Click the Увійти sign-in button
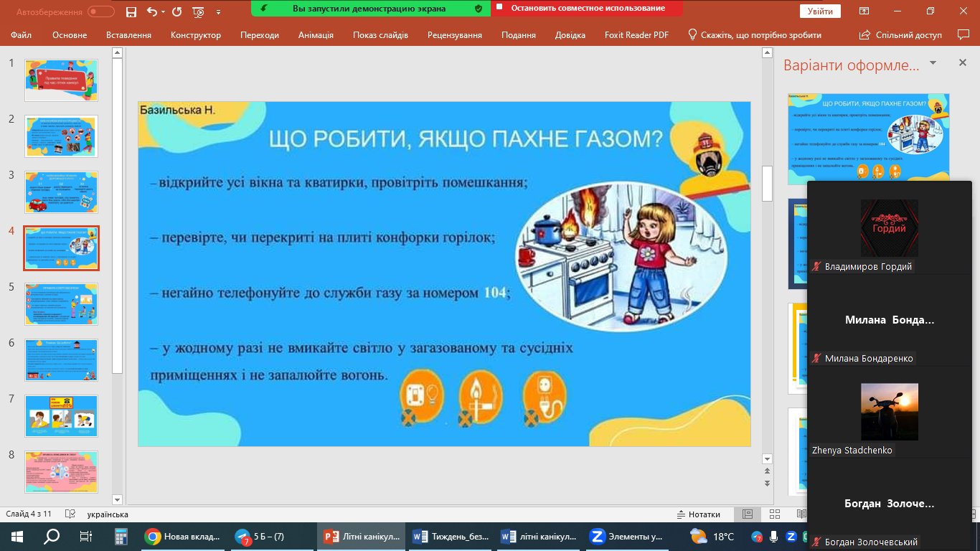The image size is (980, 551). coord(820,11)
